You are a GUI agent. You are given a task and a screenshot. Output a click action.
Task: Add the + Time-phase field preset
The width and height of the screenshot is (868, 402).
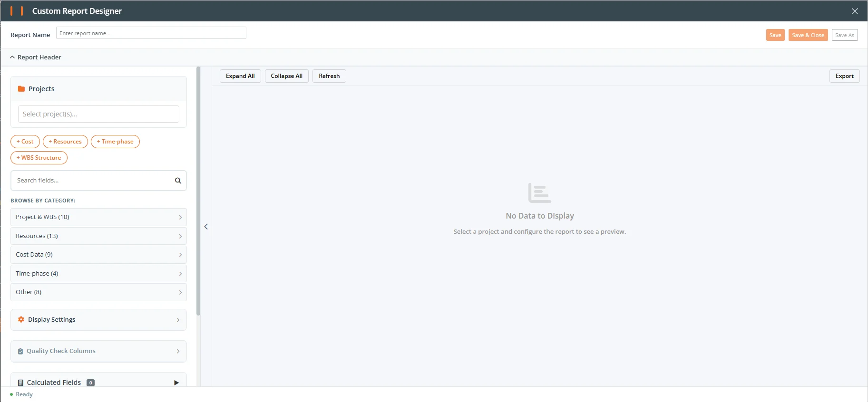tap(115, 142)
